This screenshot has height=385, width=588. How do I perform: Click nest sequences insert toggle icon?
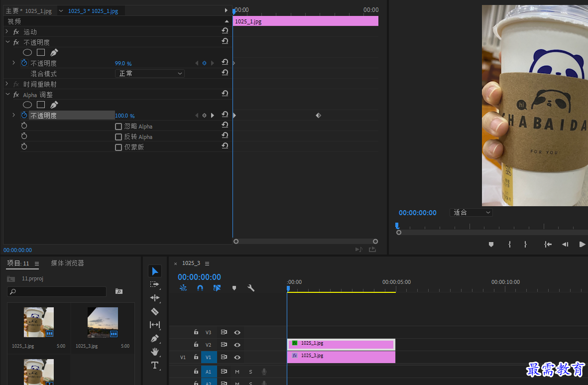click(x=183, y=288)
